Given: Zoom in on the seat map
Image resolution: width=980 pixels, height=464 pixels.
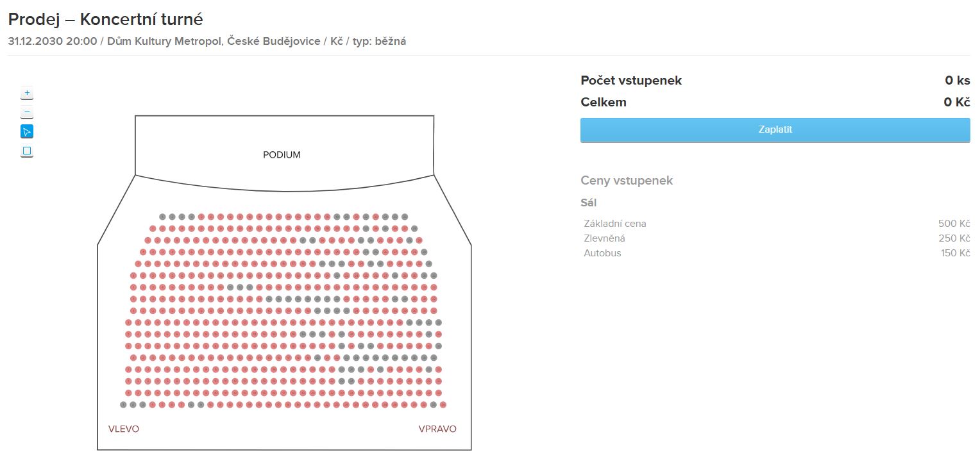Looking at the screenshot, I should [27, 93].
